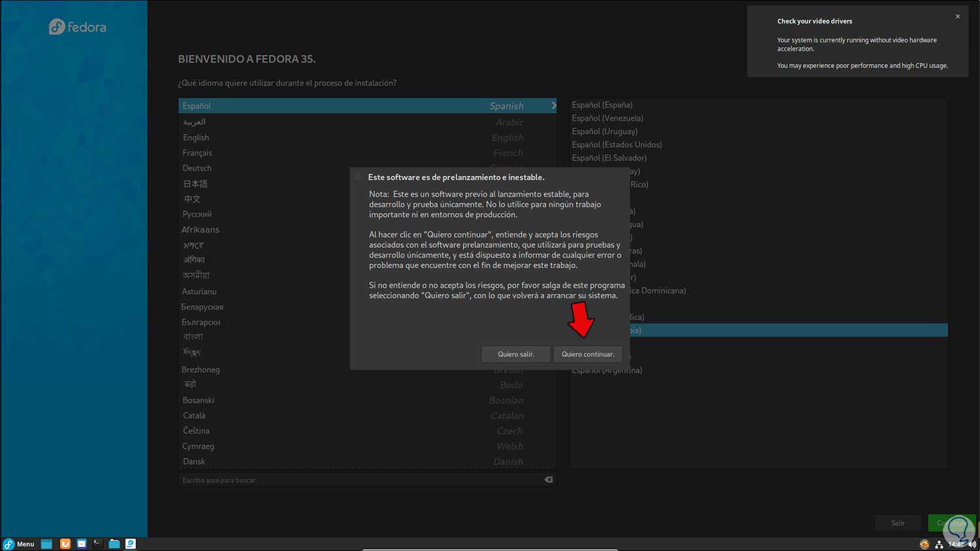Image resolution: width=980 pixels, height=551 pixels.
Task: Open the Fedora Menu launcher
Action: (x=19, y=544)
